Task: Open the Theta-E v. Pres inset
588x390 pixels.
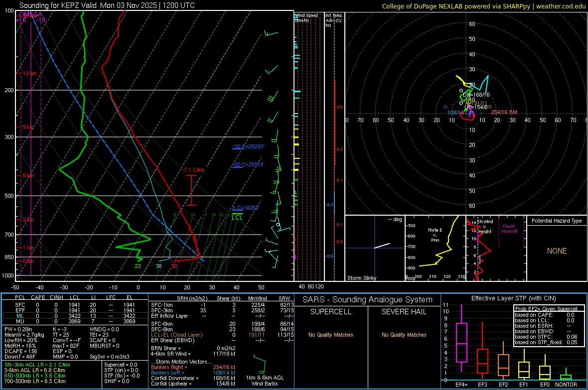Action: (436, 248)
